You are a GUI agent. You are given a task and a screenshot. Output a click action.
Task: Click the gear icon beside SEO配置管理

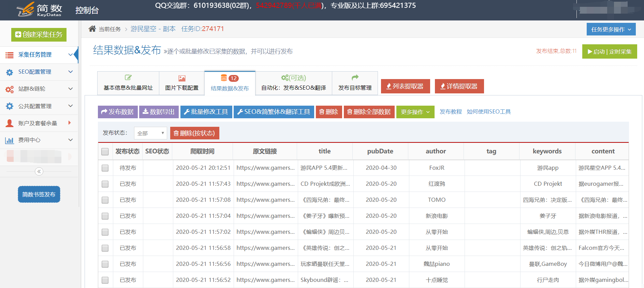(10, 72)
